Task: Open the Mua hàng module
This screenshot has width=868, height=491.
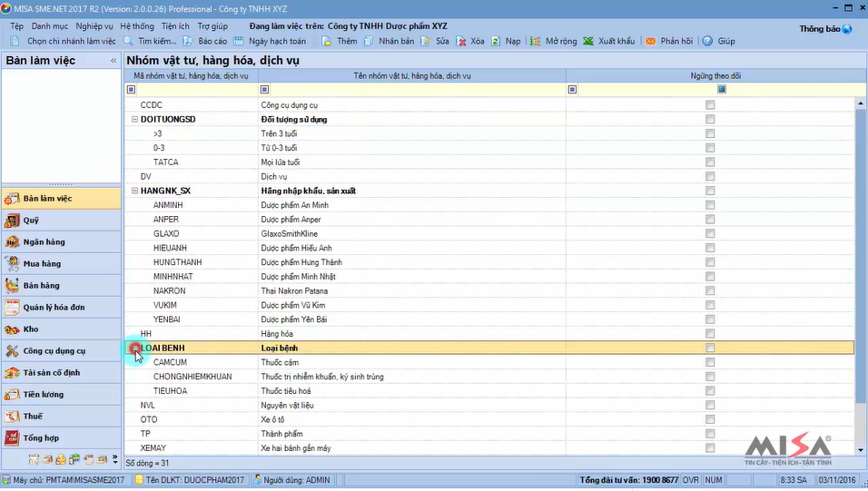Action: click(61, 263)
